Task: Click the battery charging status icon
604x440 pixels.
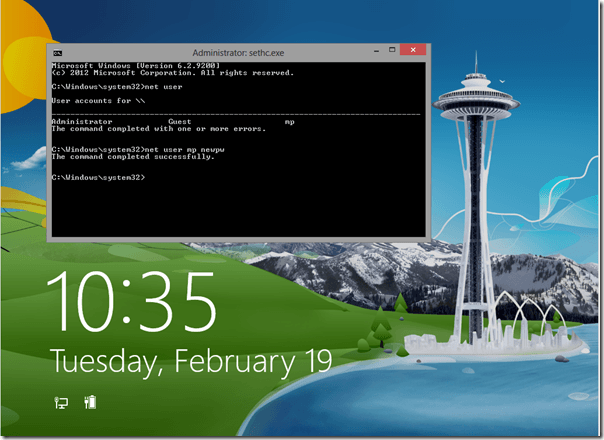Action: 90,402
